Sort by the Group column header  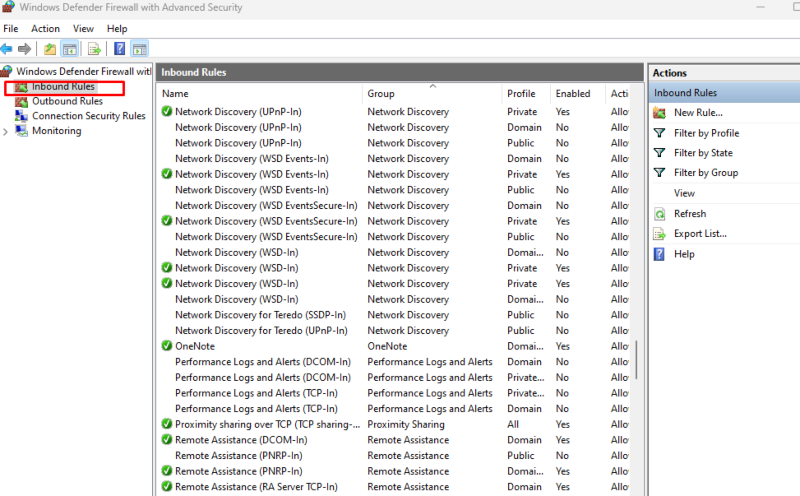pos(432,93)
